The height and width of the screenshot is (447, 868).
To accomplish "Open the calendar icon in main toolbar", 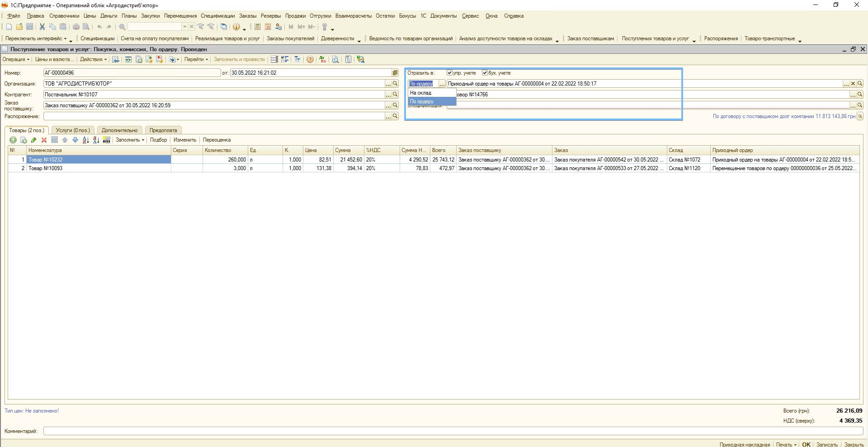I will tap(268, 27).
